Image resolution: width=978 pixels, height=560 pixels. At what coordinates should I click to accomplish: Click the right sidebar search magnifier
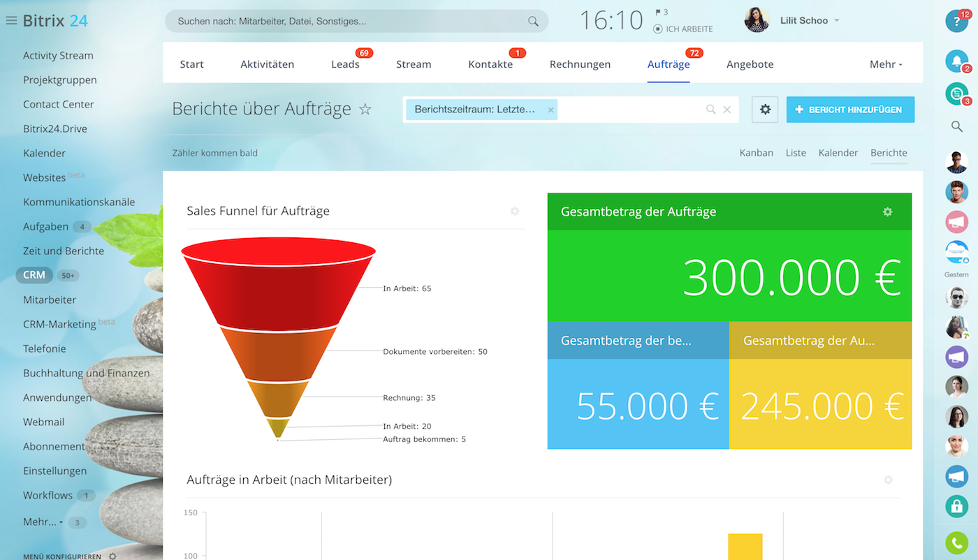click(x=956, y=126)
